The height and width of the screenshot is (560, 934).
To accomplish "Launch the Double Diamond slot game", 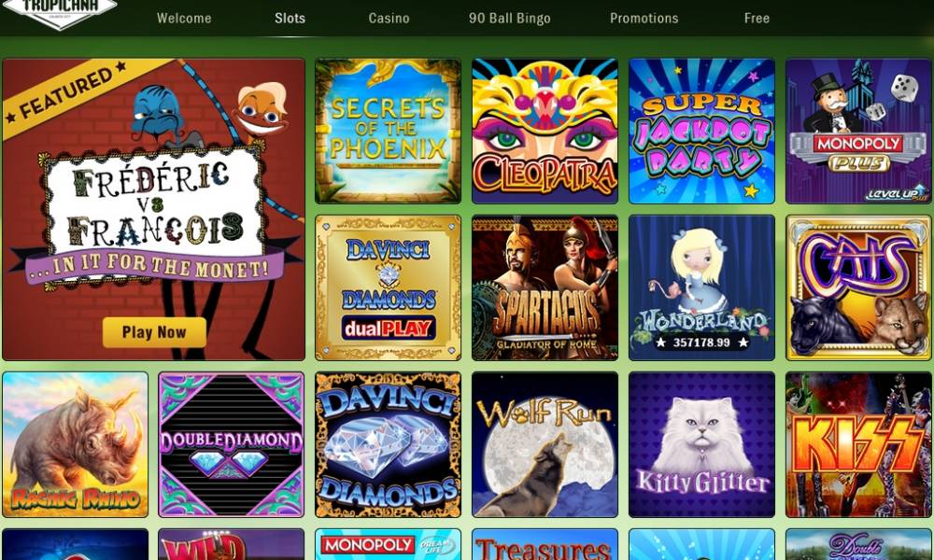I will [x=231, y=444].
